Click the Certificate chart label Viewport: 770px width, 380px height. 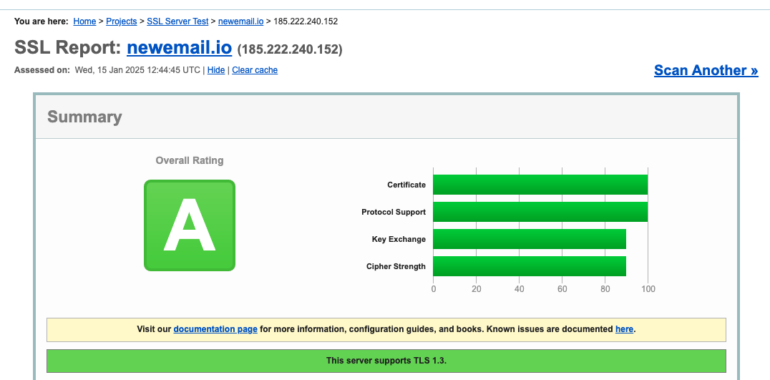click(x=406, y=185)
